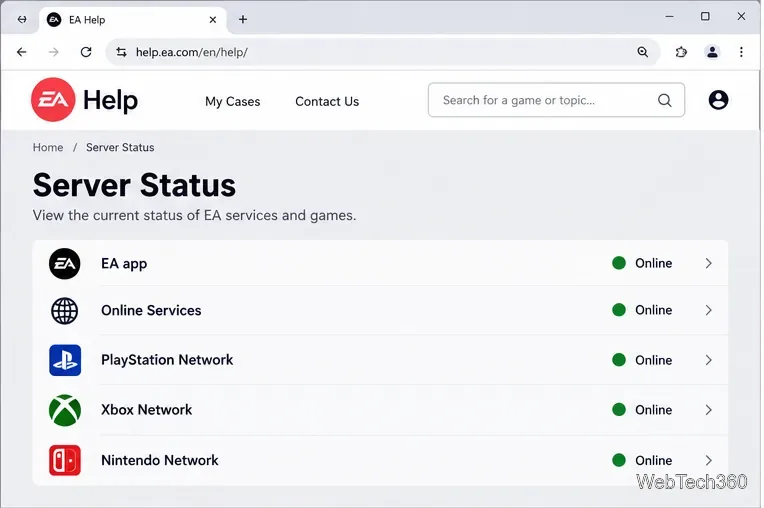Go back with browser back arrow
Image resolution: width=764 pixels, height=508 pixels.
(21, 52)
